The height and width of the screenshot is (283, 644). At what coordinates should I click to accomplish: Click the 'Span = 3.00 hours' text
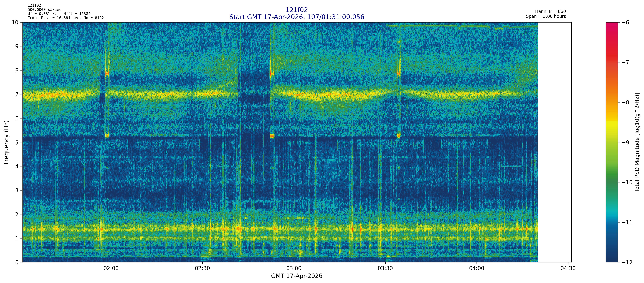coord(546,17)
